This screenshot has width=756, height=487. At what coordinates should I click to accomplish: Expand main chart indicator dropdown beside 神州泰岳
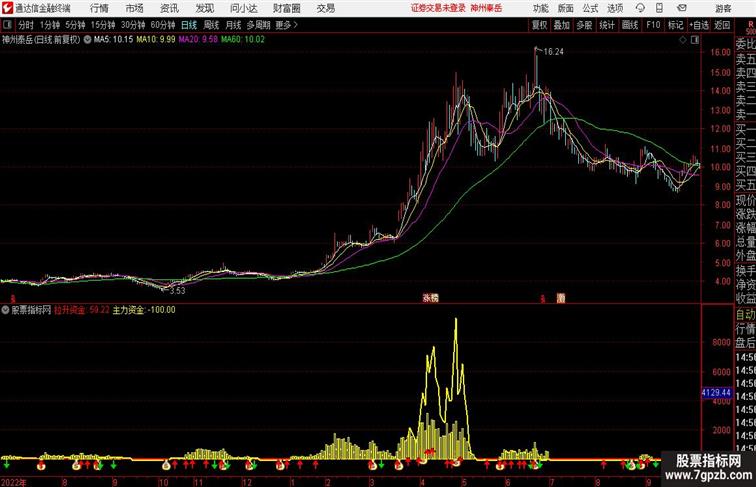(87, 40)
